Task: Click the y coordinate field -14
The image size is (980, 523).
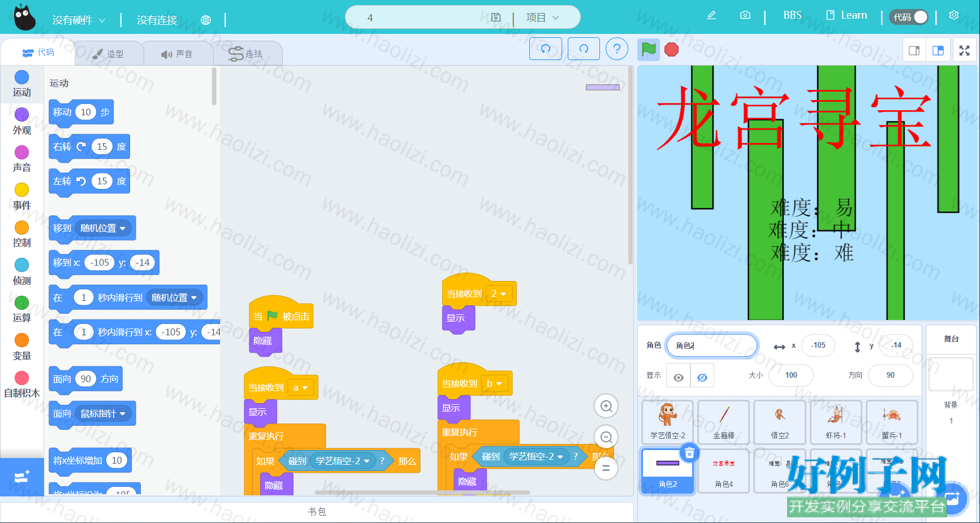Action: point(896,345)
